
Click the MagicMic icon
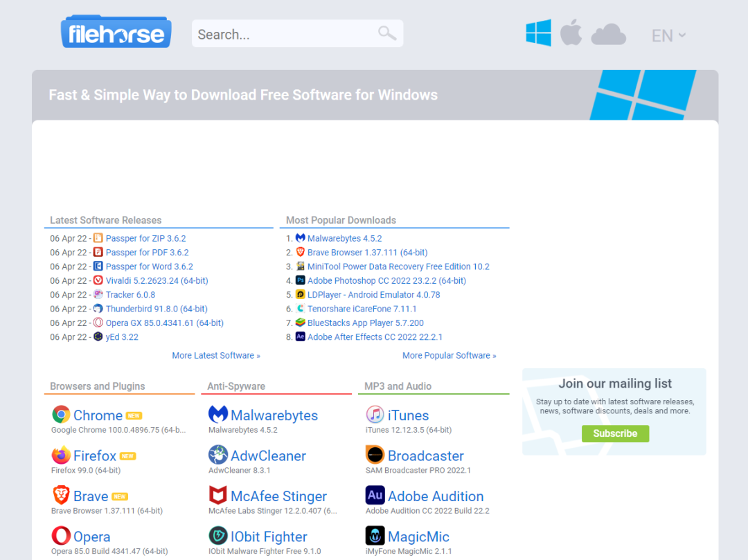375,536
